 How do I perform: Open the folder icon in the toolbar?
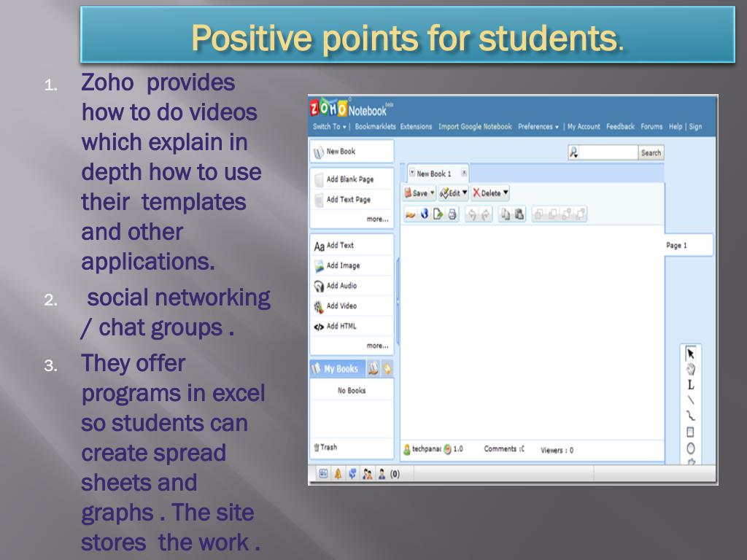tap(410, 214)
